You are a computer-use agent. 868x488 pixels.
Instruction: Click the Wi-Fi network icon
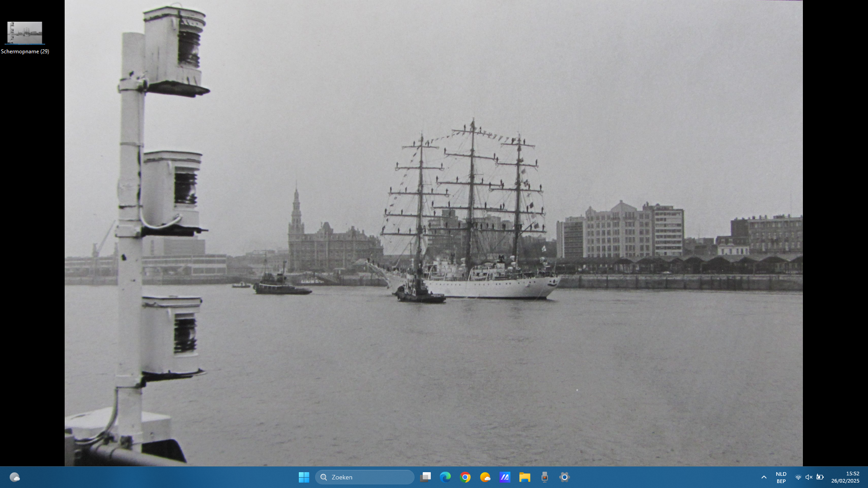pyautogui.click(x=798, y=477)
